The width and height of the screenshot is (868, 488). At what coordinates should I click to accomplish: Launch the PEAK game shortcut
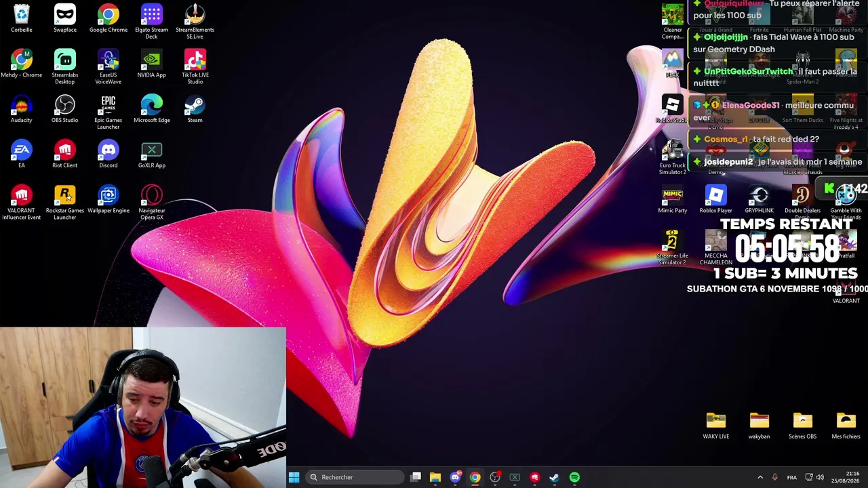pyautogui.click(x=673, y=64)
